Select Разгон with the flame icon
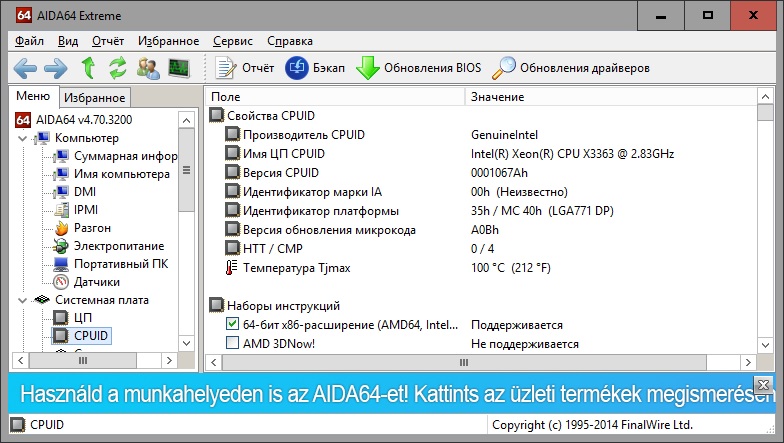The width and height of the screenshot is (784, 443). tap(82, 228)
